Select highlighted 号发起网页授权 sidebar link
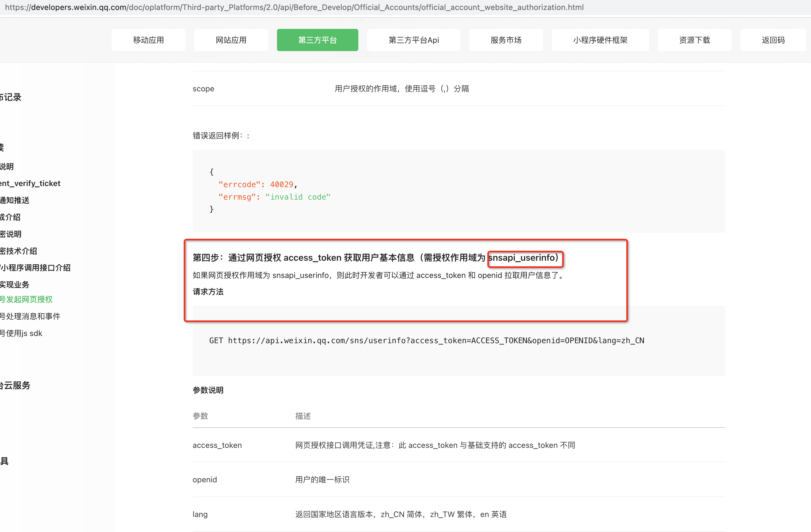 [x=26, y=299]
